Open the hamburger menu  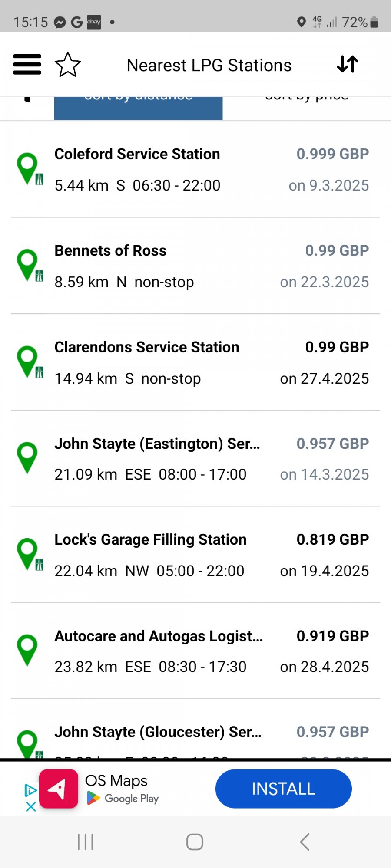tap(27, 65)
